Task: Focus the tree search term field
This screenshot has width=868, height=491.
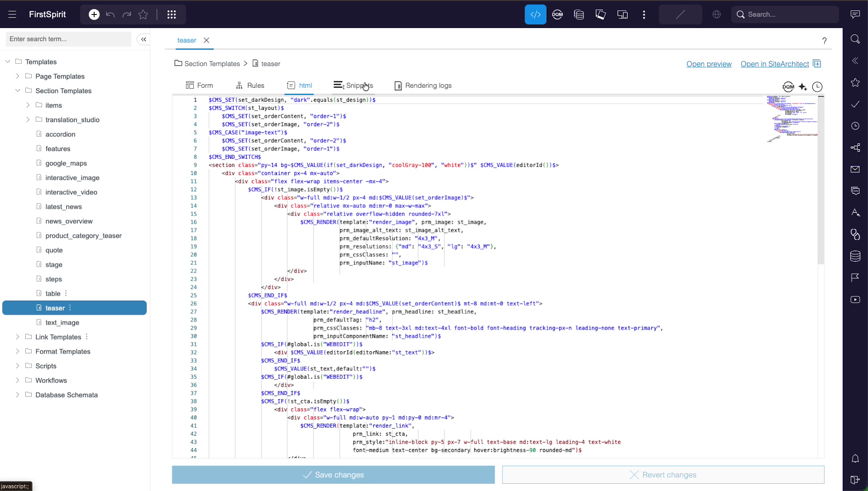Action: tap(68, 39)
